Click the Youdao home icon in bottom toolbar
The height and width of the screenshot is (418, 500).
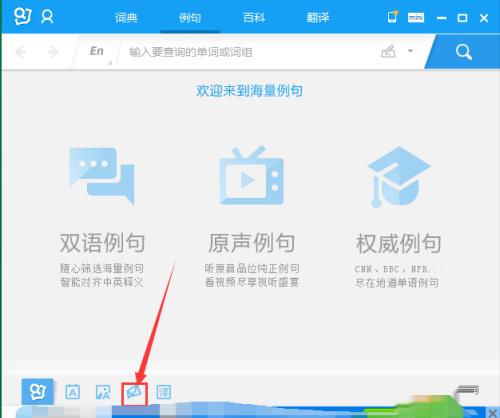click(x=37, y=392)
